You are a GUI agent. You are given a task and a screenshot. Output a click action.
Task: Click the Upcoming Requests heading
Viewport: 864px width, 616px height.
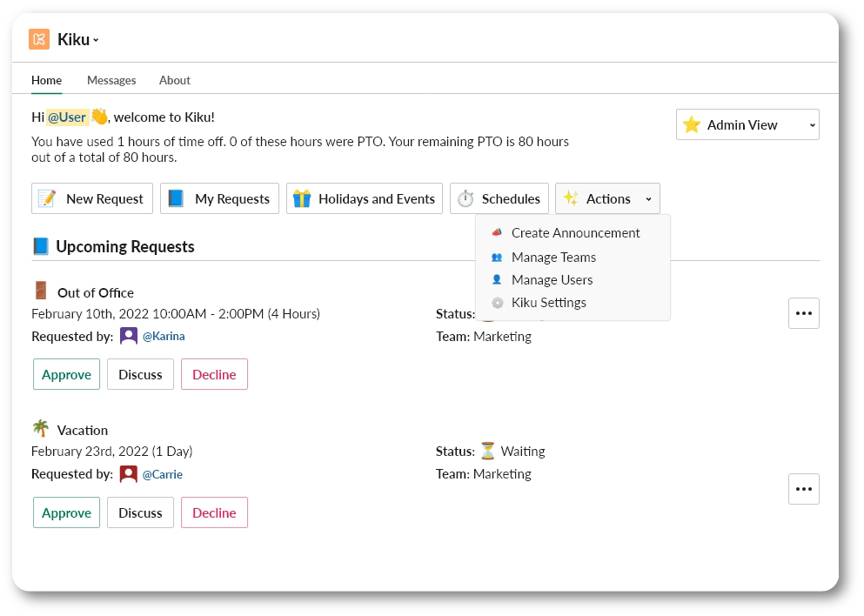coord(125,246)
